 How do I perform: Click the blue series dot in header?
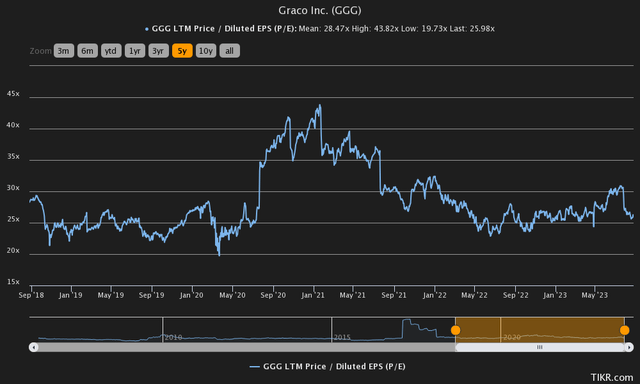tap(147, 29)
